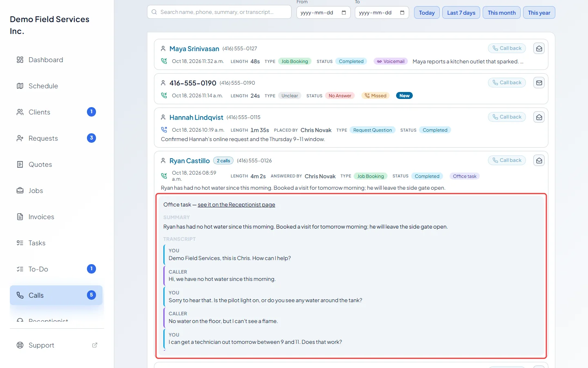
Task: Open Ryan Castillo's client name link
Action: pos(189,161)
